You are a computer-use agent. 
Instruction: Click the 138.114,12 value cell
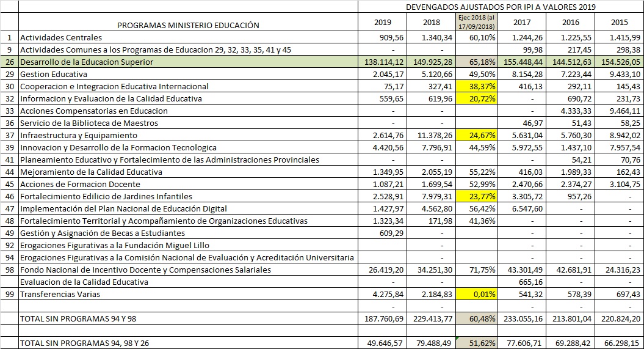(382, 62)
